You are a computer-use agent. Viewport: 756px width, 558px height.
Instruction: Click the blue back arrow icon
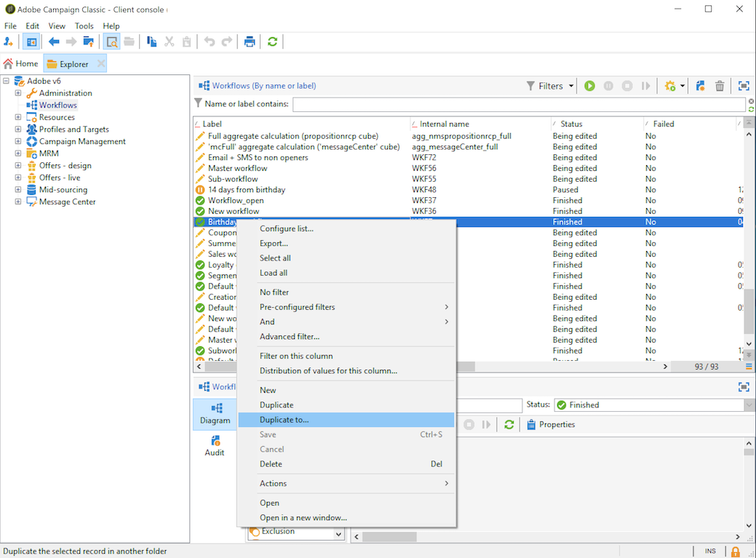pyautogui.click(x=54, y=41)
